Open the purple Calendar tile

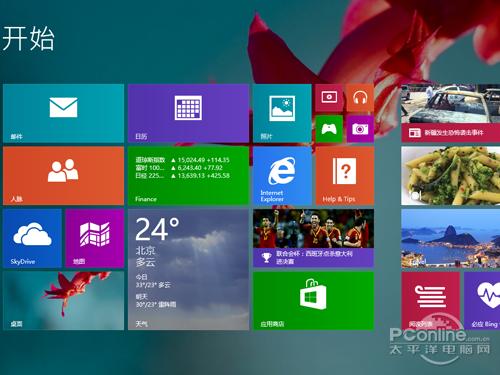click(188, 113)
